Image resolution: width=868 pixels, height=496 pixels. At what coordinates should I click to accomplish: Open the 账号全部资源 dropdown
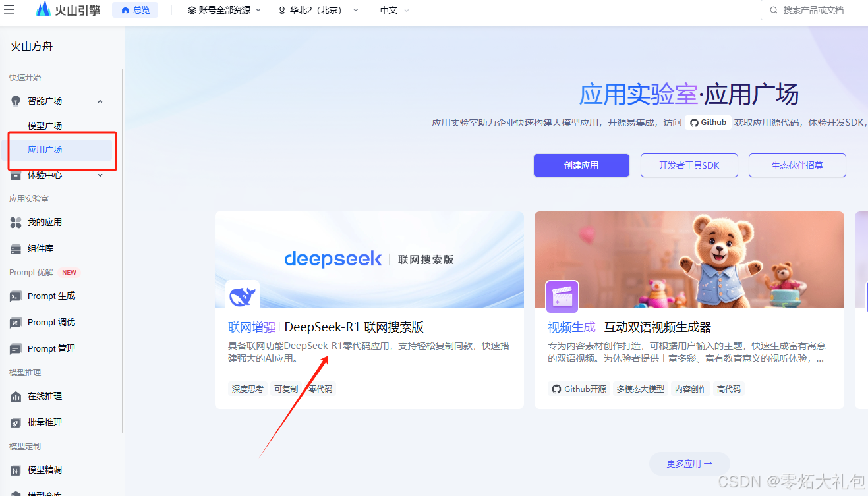pyautogui.click(x=224, y=10)
